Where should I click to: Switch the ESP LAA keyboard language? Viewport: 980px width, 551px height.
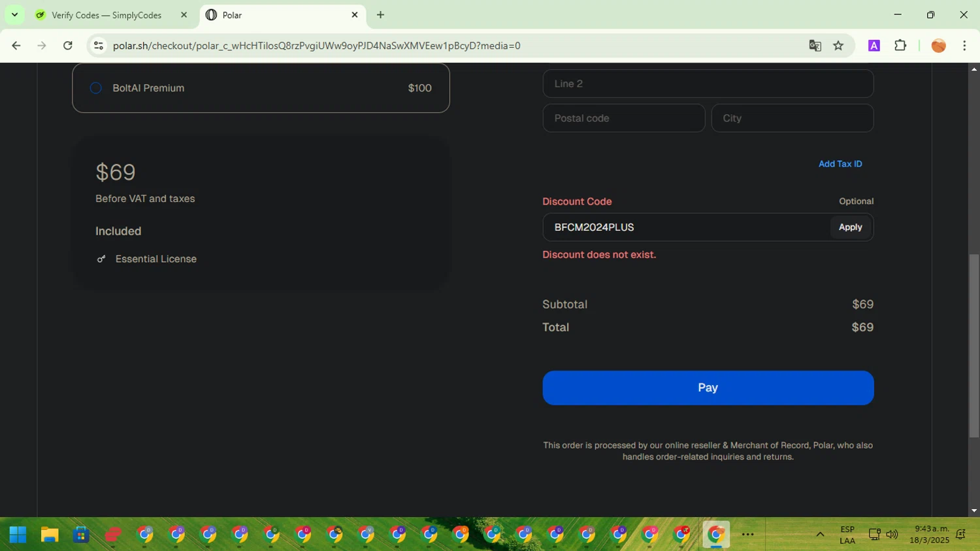click(847, 535)
